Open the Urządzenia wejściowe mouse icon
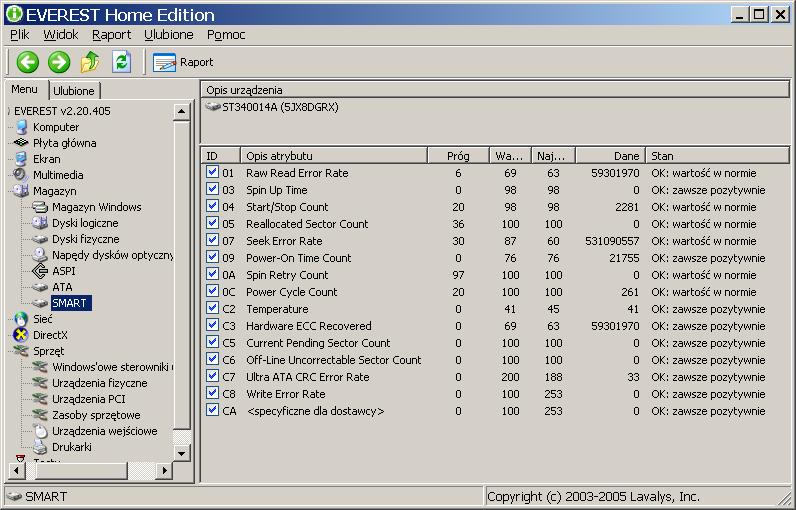 (x=40, y=431)
